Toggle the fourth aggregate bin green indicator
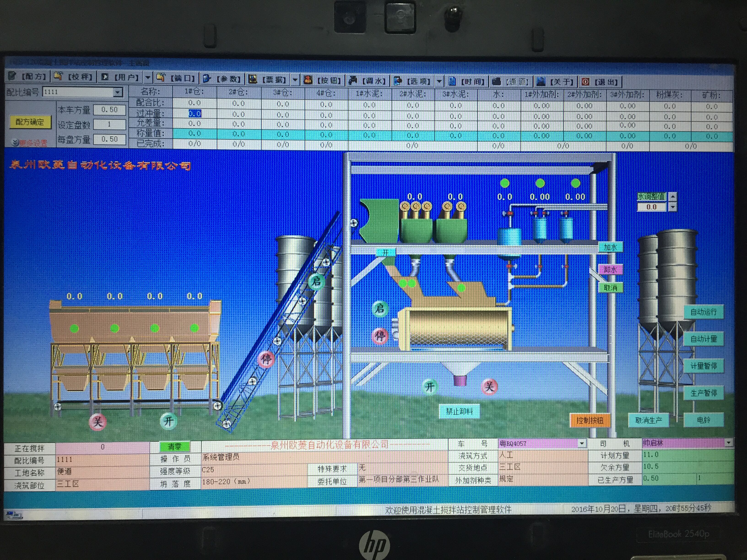Image resolution: width=747 pixels, height=560 pixels. tap(195, 327)
